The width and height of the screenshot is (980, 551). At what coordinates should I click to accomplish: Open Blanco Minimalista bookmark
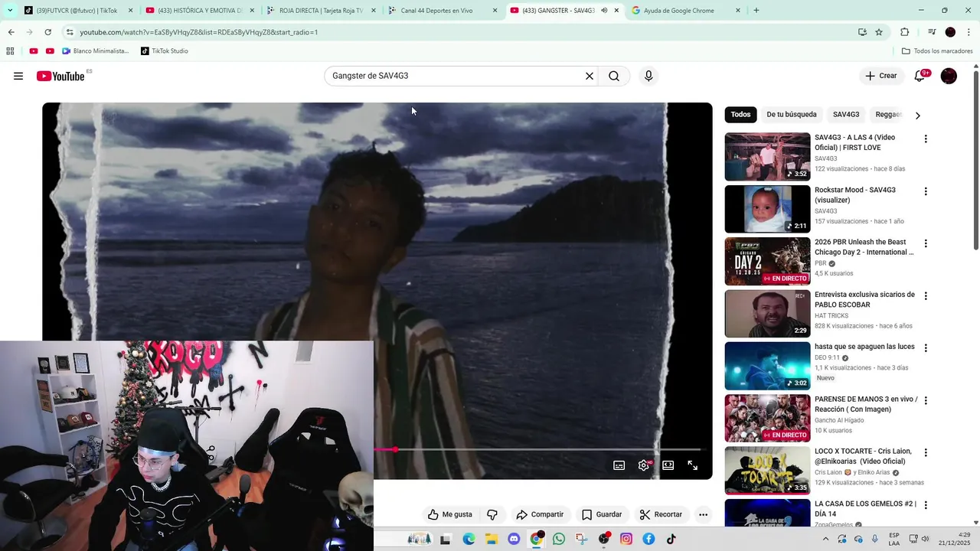click(x=96, y=51)
